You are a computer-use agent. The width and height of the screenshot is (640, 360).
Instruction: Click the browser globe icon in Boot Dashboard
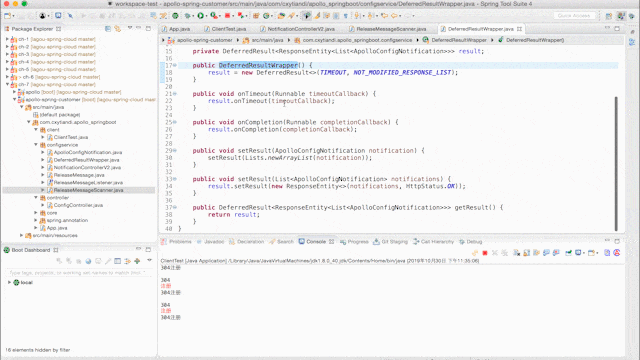coord(88,261)
